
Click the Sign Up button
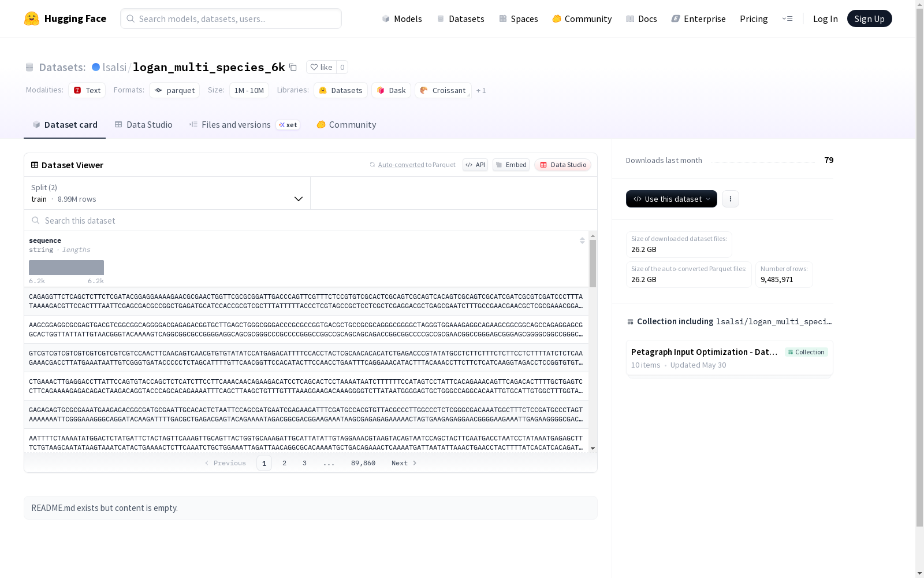[869, 18]
